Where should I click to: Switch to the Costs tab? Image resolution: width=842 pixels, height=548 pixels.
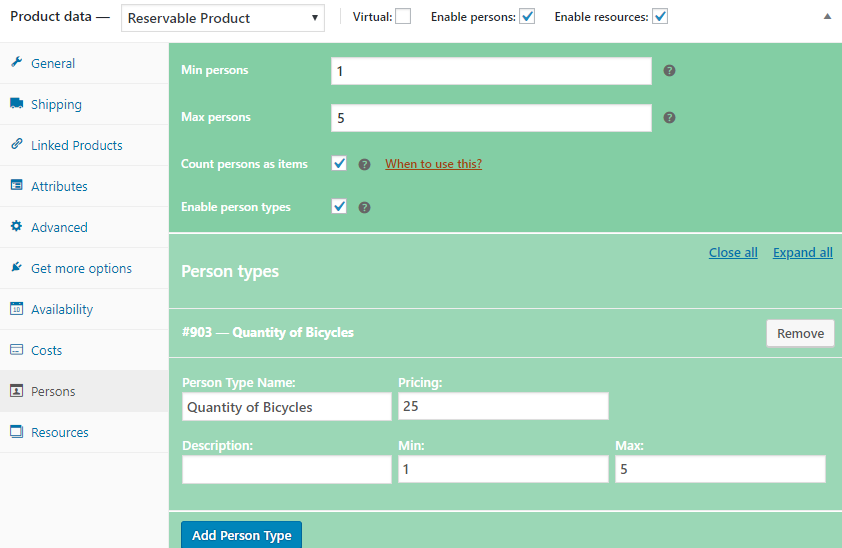[46, 351]
